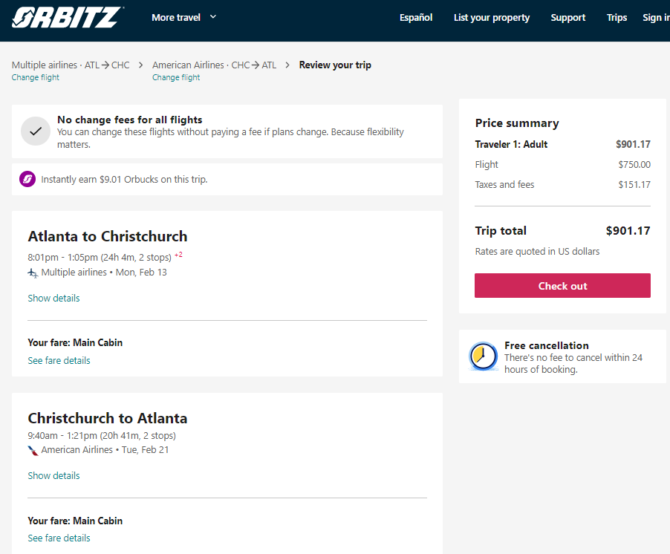Screen dimensions: 670x554
Task: Expand Show details for Christchurch to Atlanta
Action: pos(54,476)
